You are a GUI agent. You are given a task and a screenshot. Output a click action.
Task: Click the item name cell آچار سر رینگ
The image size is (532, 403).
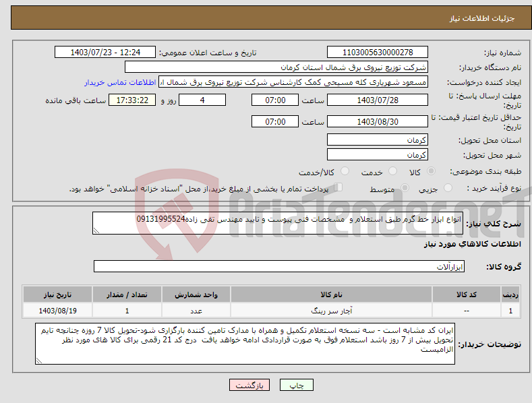point(331,311)
